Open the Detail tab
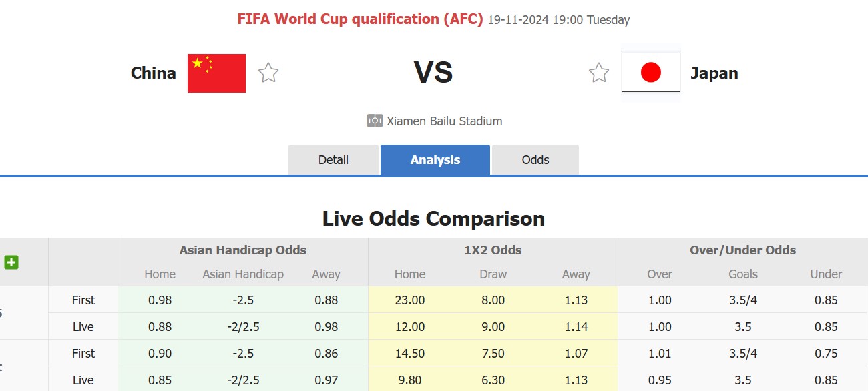This screenshot has width=868, height=391. point(333,160)
